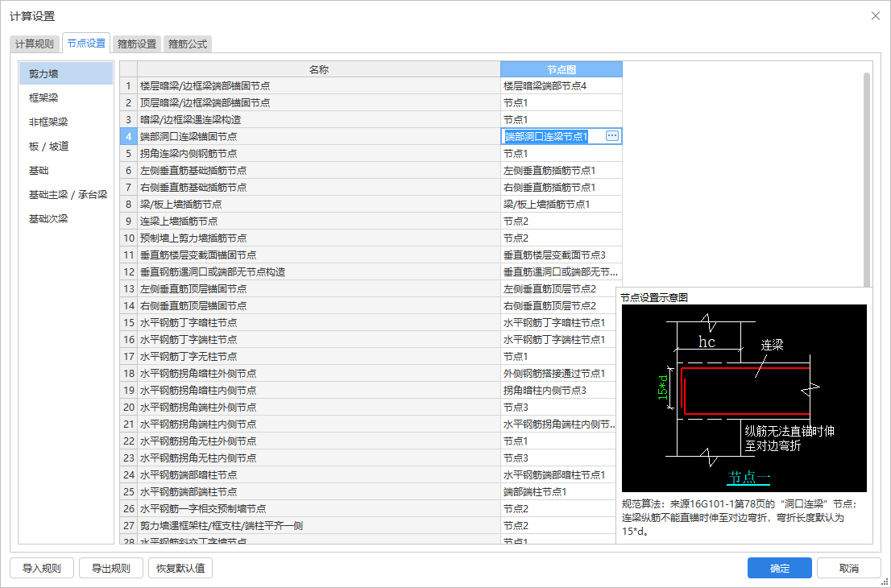Select row 4 端部洞口连梁锚固节点 name cell
891x588 pixels.
tap(319, 136)
